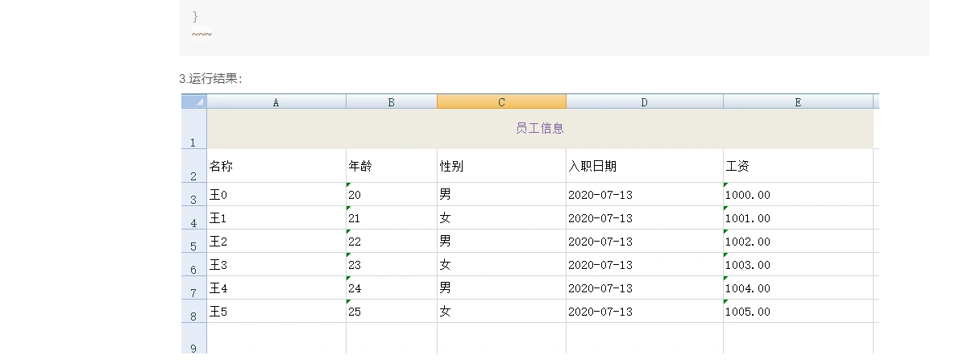980x364 pixels.
Task: Select column A header
Action: (276, 101)
